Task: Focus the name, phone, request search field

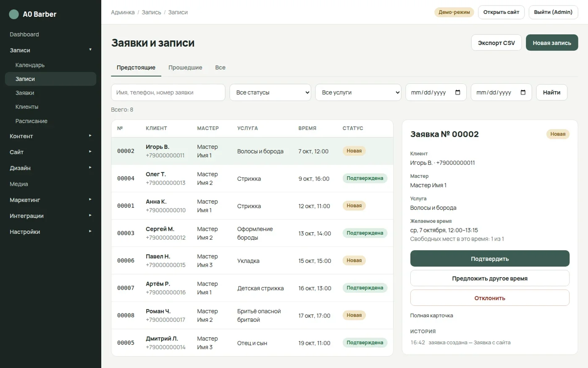Action: [x=168, y=93]
